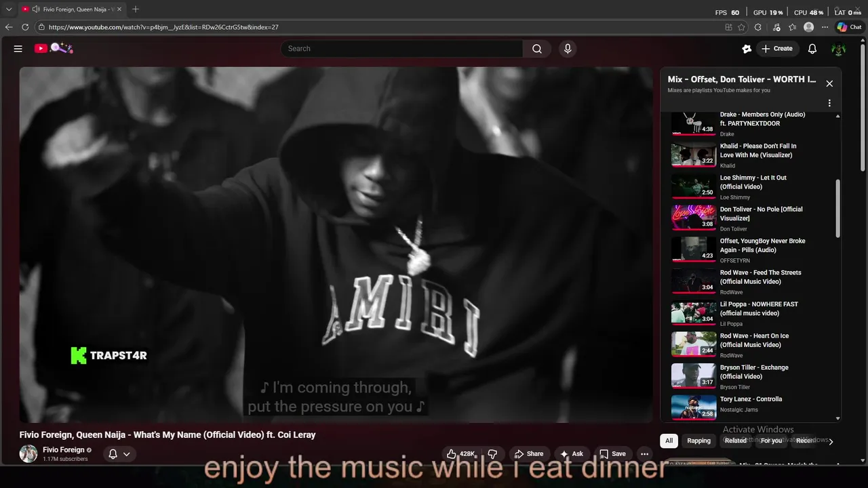
Task: Select the For you filter chip
Action: (771, 441)
